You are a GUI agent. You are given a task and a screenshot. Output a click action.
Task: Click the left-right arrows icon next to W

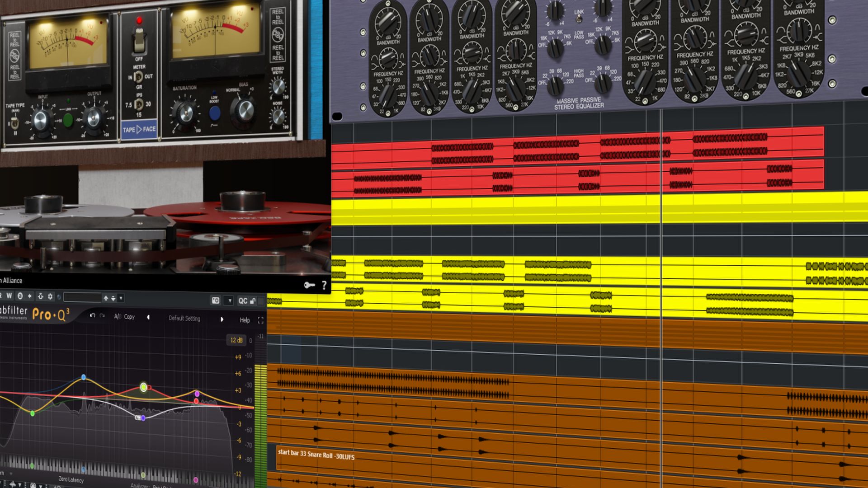click(30, 296)
